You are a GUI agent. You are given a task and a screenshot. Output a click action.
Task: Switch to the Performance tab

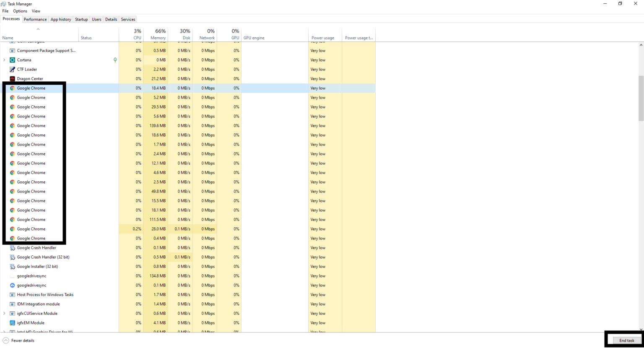[35, 19]
